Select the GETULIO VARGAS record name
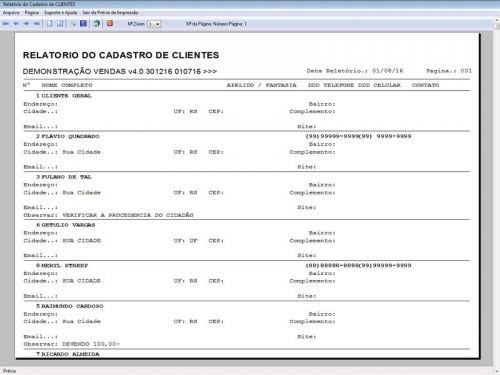Image resolution: width=500 pixels, height=375 pixels. [x=68, y=225]
